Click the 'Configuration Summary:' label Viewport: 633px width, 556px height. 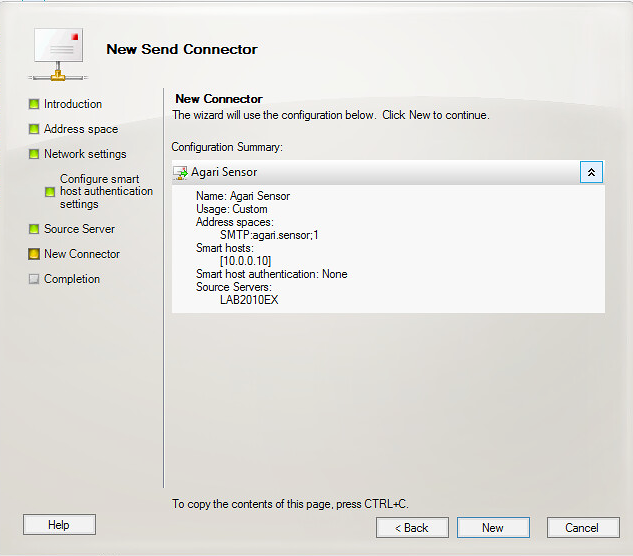tap(227, 147)
